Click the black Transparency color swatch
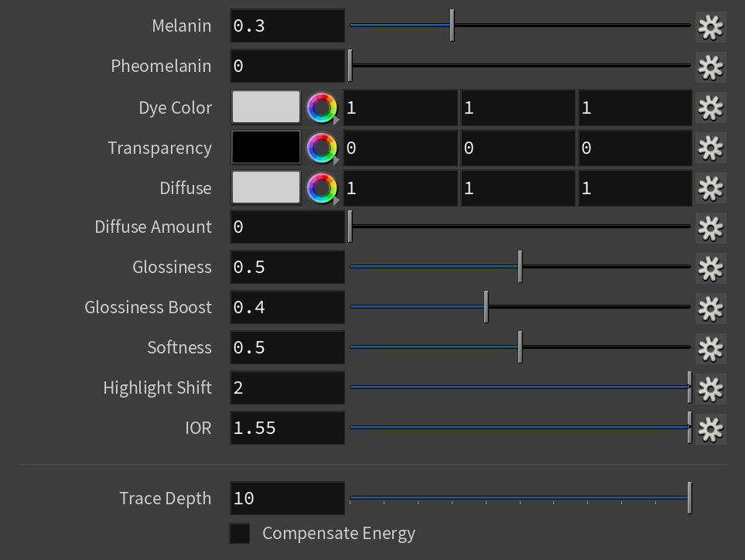This screenshot has width=745, height=560. point(266,147)
